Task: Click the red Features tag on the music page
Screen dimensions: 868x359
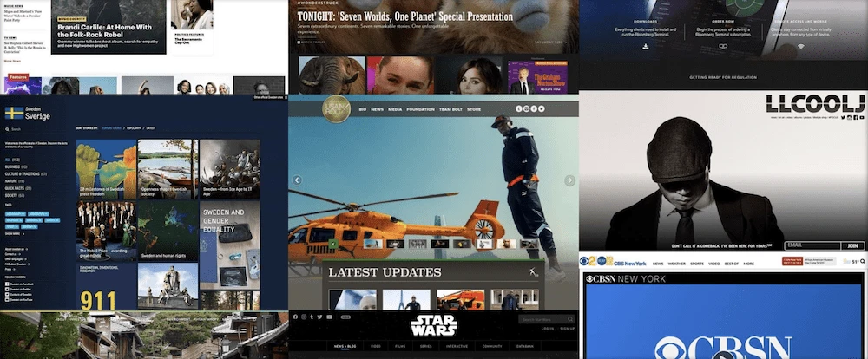Action: [x=18, y=77]
